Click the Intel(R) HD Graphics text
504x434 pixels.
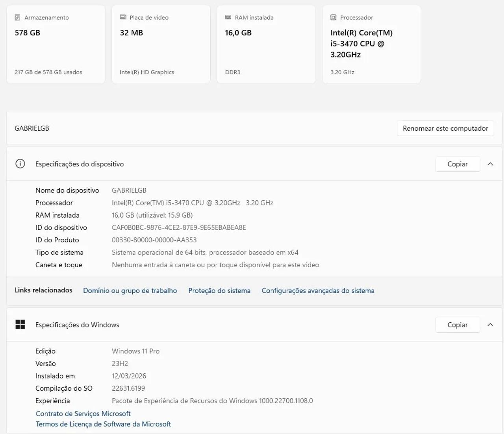[147, 72]
